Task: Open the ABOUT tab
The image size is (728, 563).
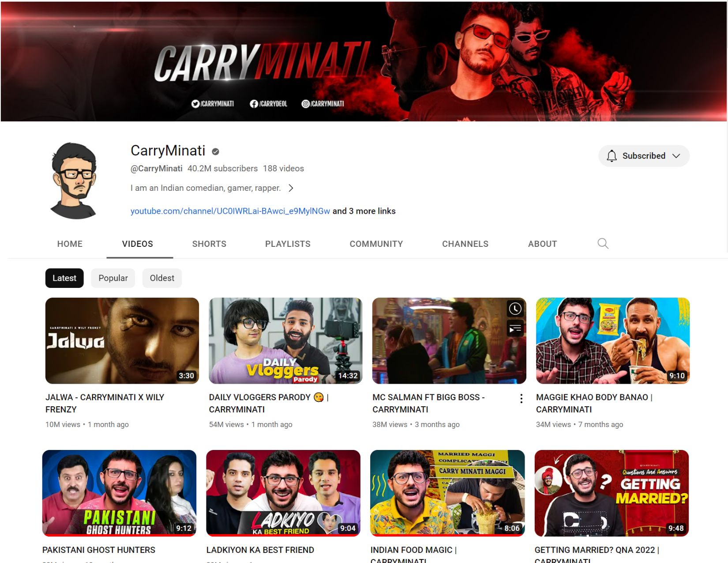Action: pos(542,244)
